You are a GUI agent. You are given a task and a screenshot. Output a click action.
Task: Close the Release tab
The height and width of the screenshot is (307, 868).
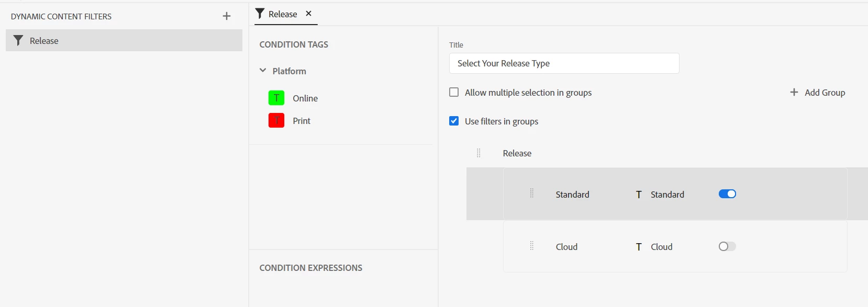click(309, 14)
